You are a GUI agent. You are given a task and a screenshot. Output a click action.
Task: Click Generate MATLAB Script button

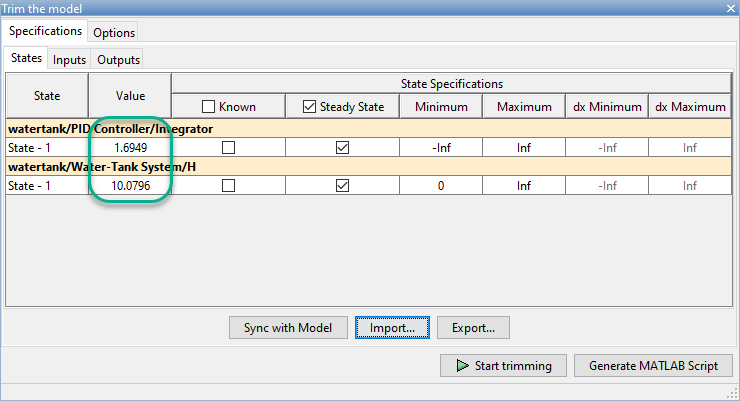point(653,365)
